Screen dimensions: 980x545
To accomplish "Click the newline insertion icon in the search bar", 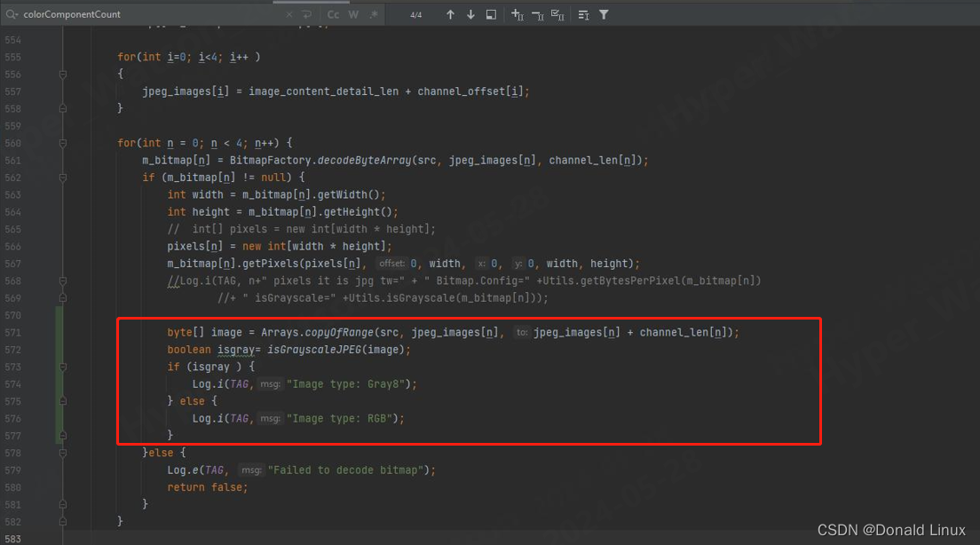I will click(309, 14).
